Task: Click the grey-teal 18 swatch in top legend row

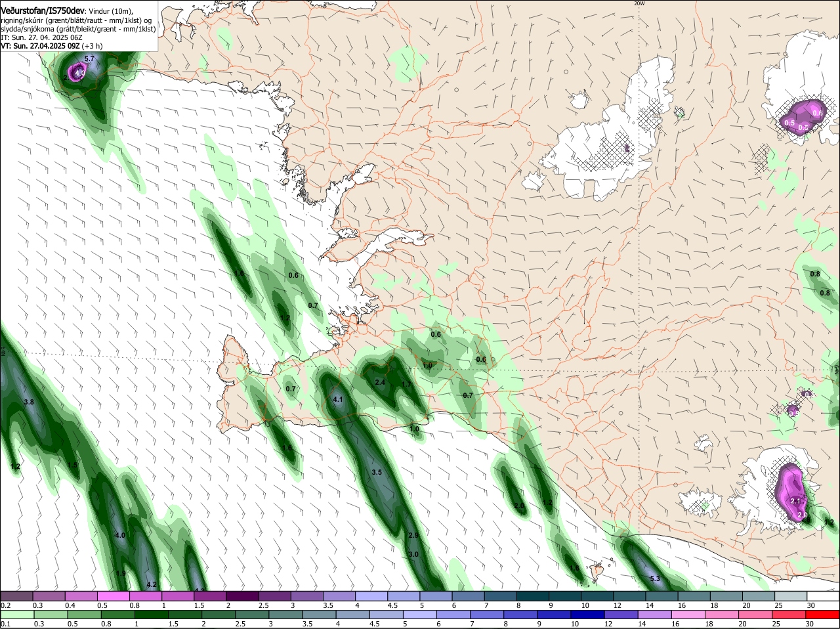Action: [x=726, y=596]
